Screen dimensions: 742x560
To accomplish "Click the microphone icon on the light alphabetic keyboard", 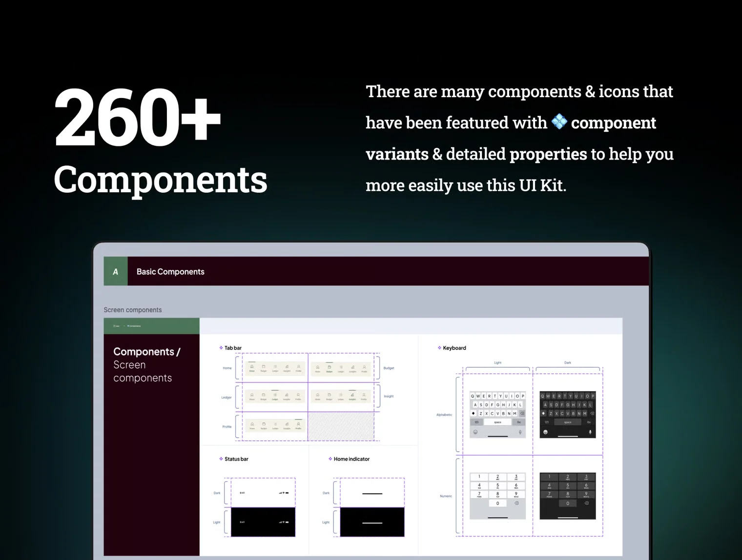I will 520,432.
